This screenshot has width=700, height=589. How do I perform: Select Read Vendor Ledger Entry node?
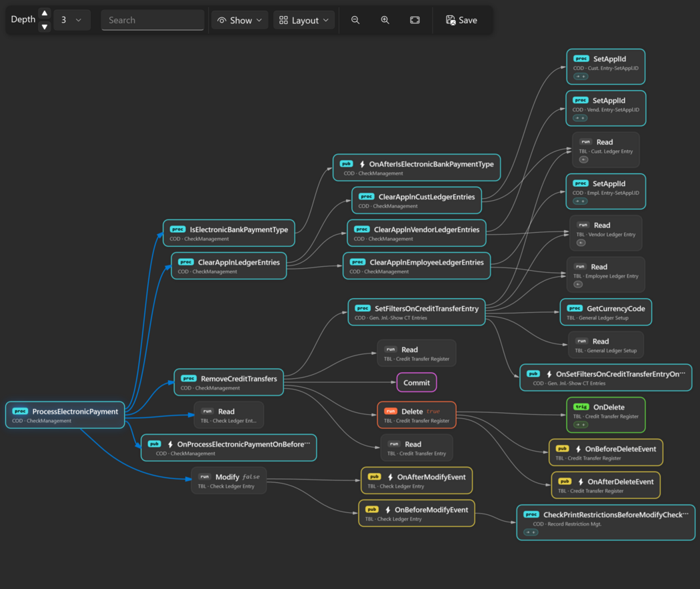click(606, 233)
